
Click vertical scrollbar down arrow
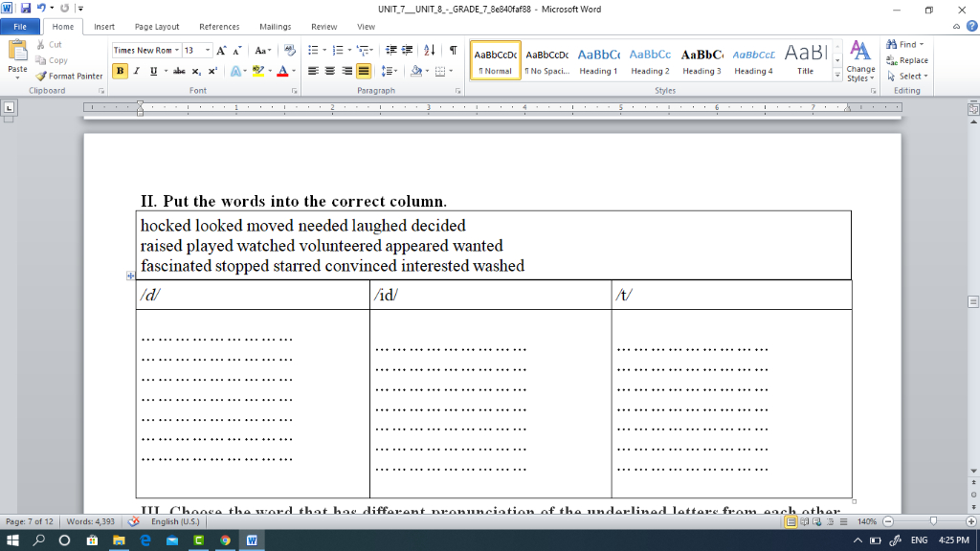(973, 471)
